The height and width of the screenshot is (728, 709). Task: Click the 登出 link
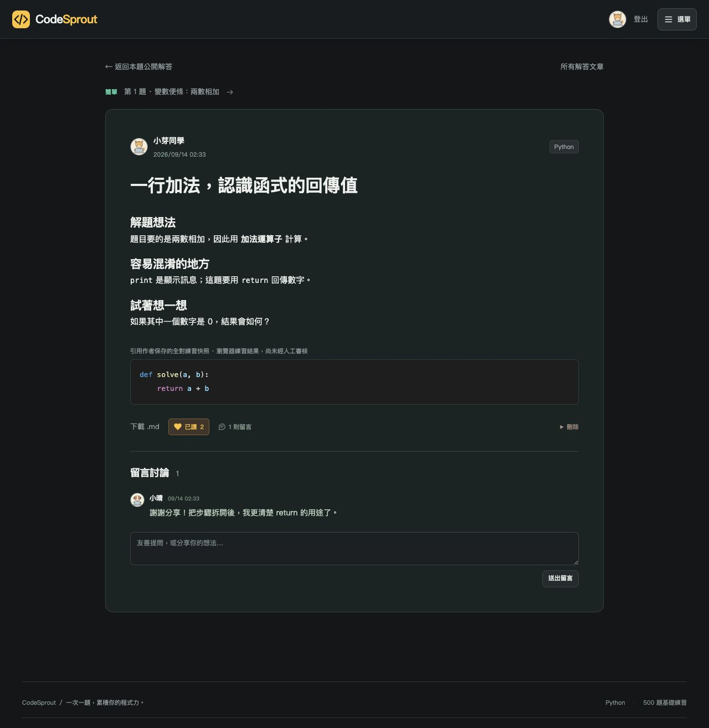tap(641, 19)
